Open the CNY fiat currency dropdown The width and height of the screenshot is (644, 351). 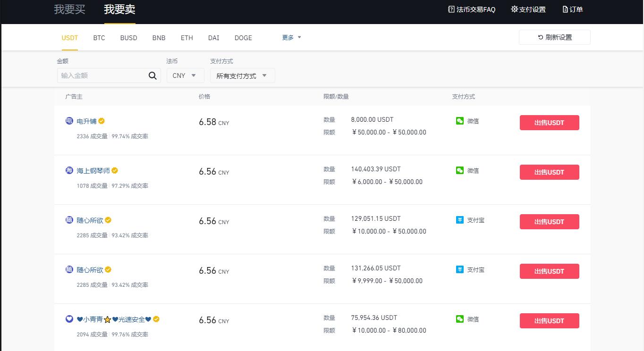click(x=185, y=75)
